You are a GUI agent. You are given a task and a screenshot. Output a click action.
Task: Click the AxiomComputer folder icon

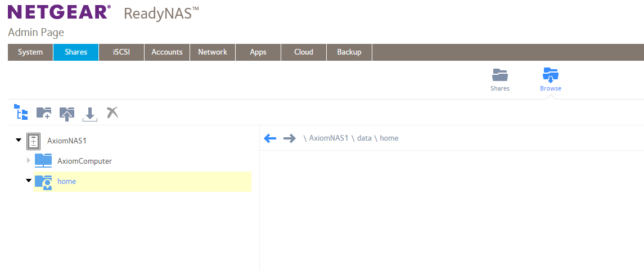coord(43,161)
